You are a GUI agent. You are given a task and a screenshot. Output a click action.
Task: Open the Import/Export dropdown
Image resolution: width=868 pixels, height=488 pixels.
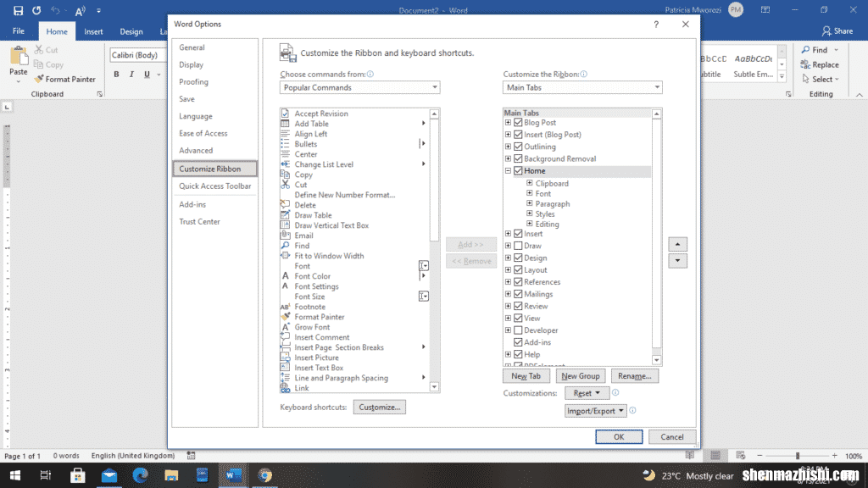pos(595,411)
